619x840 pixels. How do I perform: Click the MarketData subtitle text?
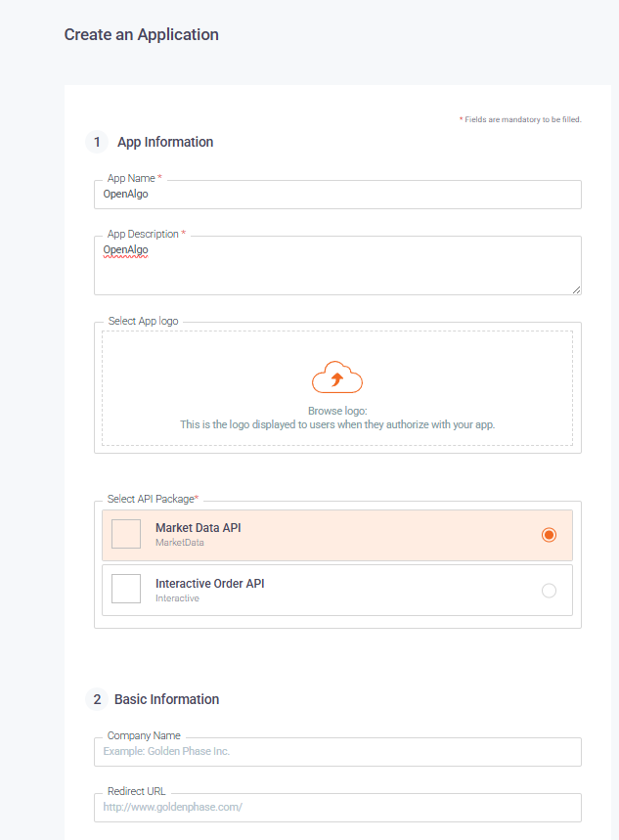[x=180, y=543]
